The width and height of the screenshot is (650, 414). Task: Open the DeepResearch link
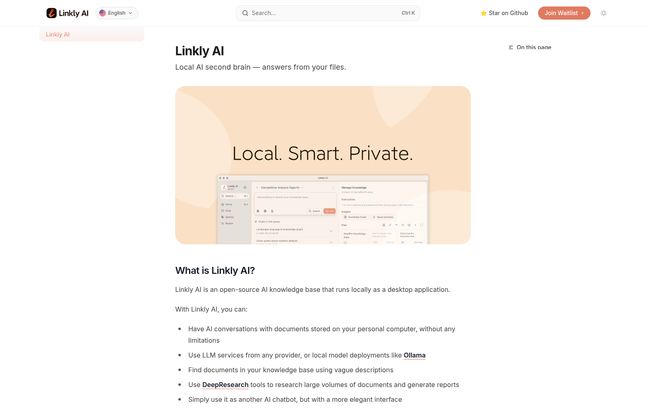click(x=225, y=385)
